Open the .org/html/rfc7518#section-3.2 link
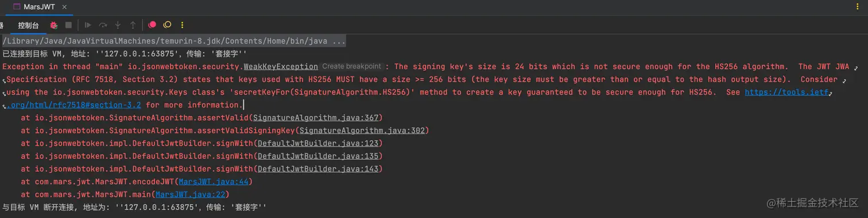 pos(74,105)
